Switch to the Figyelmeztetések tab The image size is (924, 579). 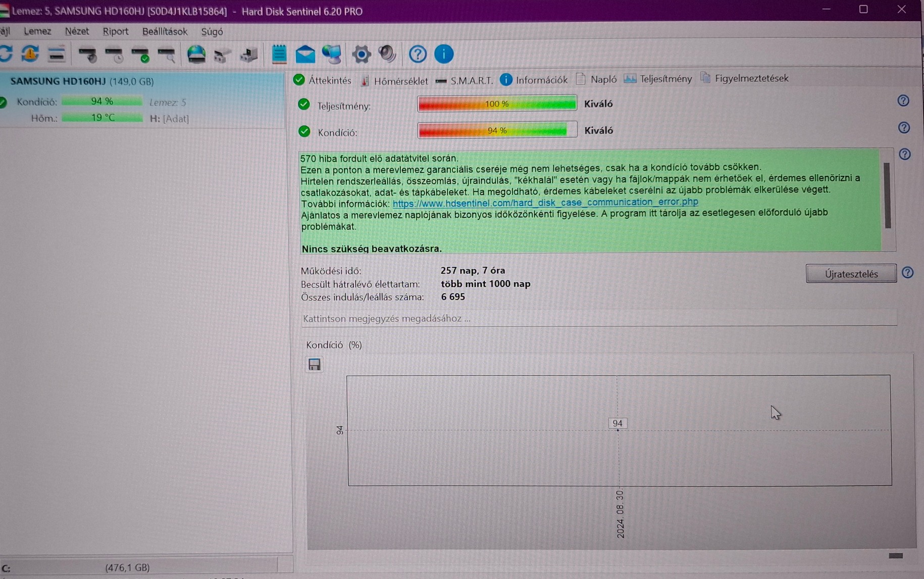(744, 78)
